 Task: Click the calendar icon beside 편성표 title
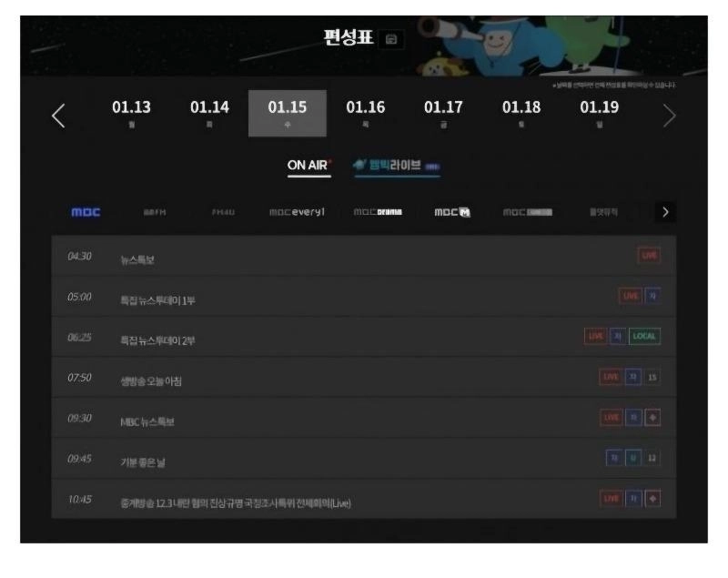point(391,39)
